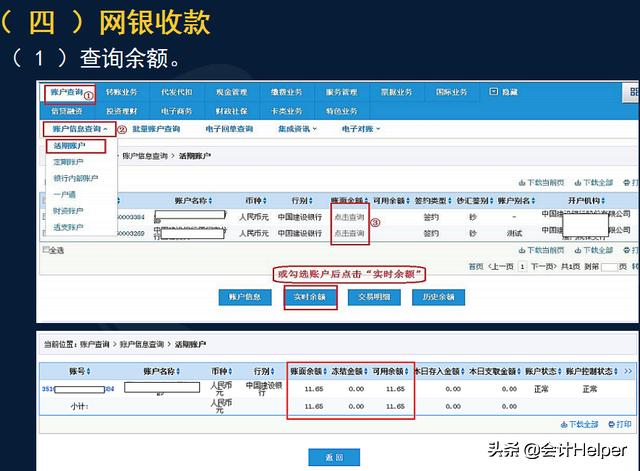The width and height of the screenshot is (640, 471).
Task: Expand more columns with the >> arrow
Action: click(628, 371)
